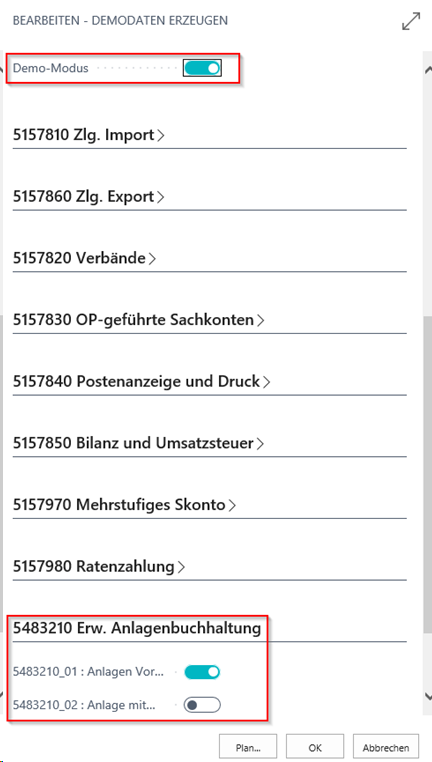This screenshot has height=762, width=432.
Task: Expand 5157830 OP-geführte Sachkonten group
Action: pos(138,320)
